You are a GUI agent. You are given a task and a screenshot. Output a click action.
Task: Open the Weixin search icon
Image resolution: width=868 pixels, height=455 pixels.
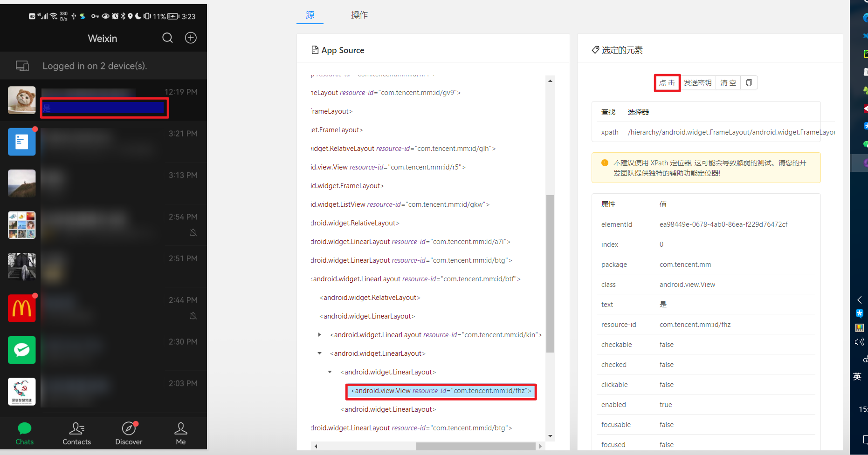pyautogui.click(x=167, y=38)
